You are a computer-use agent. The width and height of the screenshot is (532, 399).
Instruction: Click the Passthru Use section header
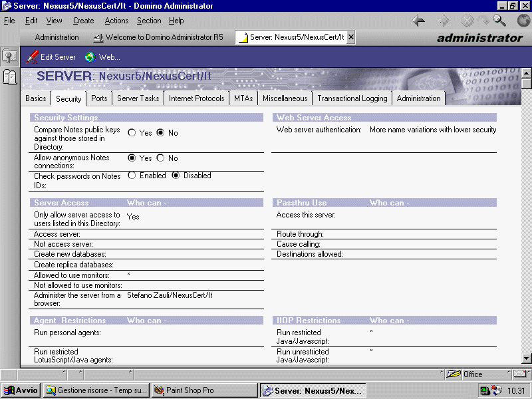[x=384, y=203]
